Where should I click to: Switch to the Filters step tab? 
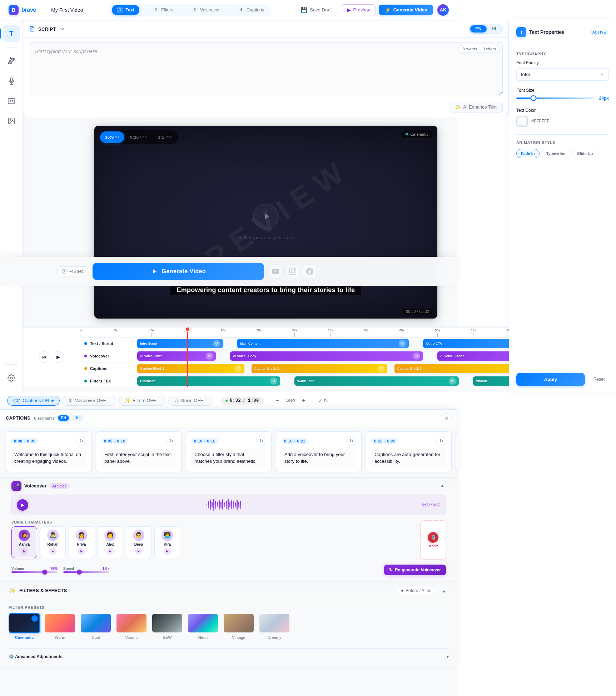(x=163, y=10)
